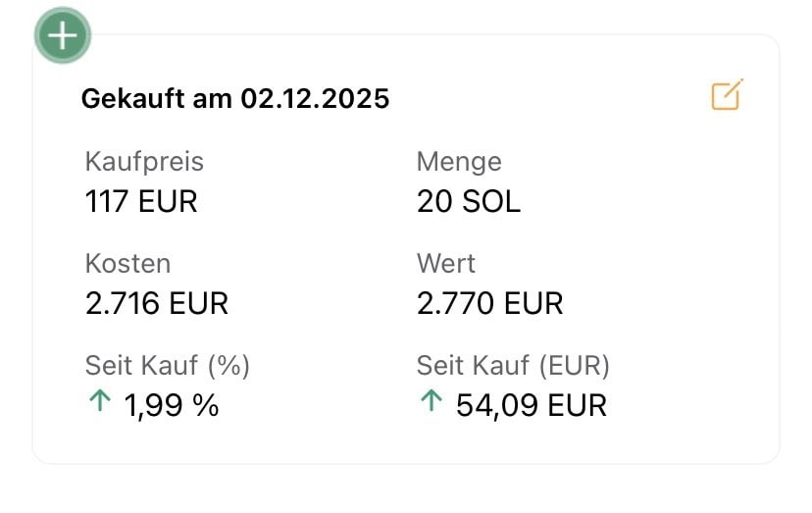
Task: Select the 2.716 EUR cost value
Action: click(157, 303)
